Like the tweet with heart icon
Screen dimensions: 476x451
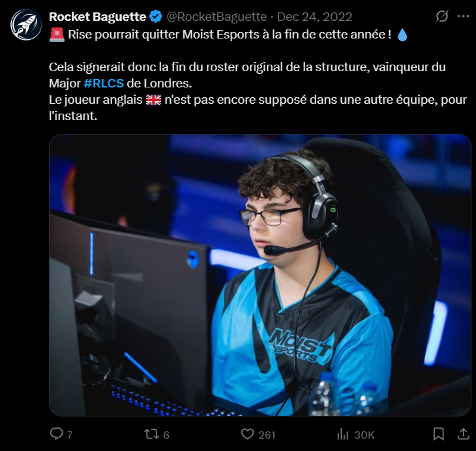247,434
